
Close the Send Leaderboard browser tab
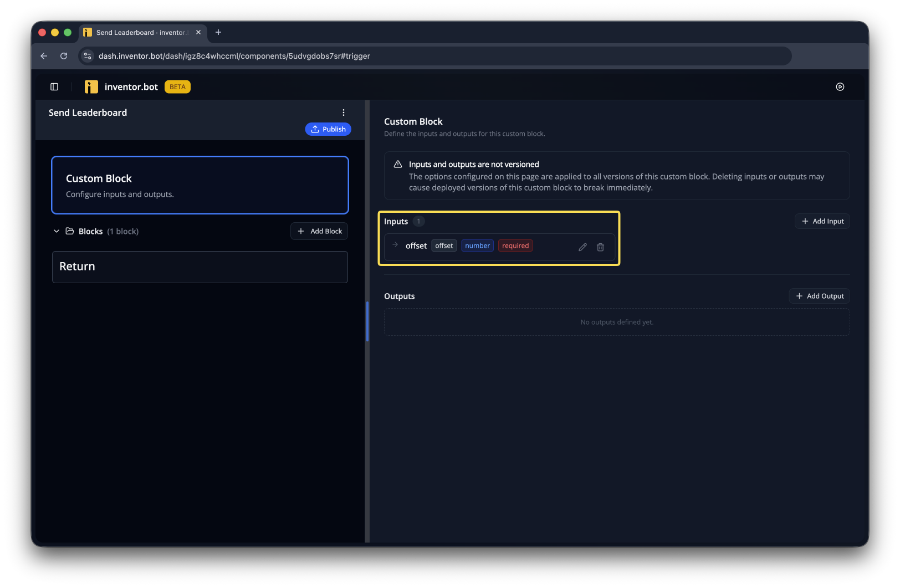click(198, 33)
